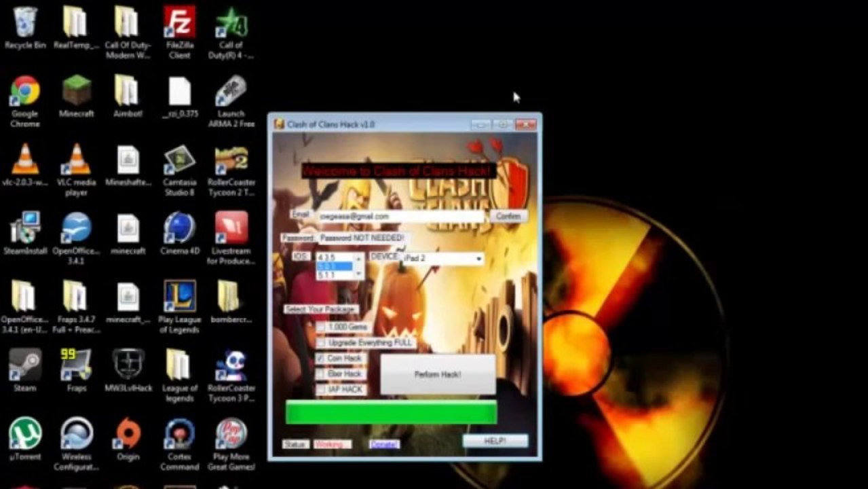
Task: Open the League of legends folder
Action: 180,376
